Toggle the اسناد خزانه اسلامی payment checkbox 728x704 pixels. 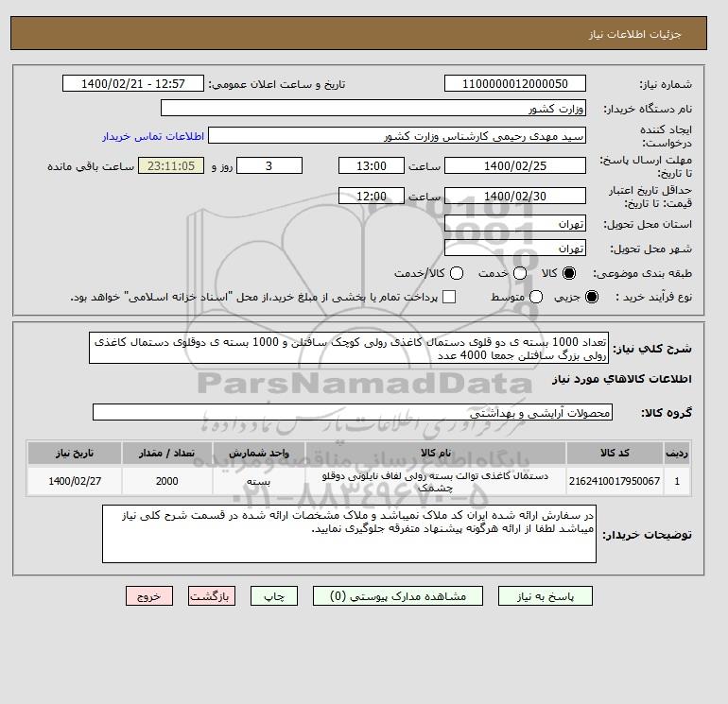449,297
